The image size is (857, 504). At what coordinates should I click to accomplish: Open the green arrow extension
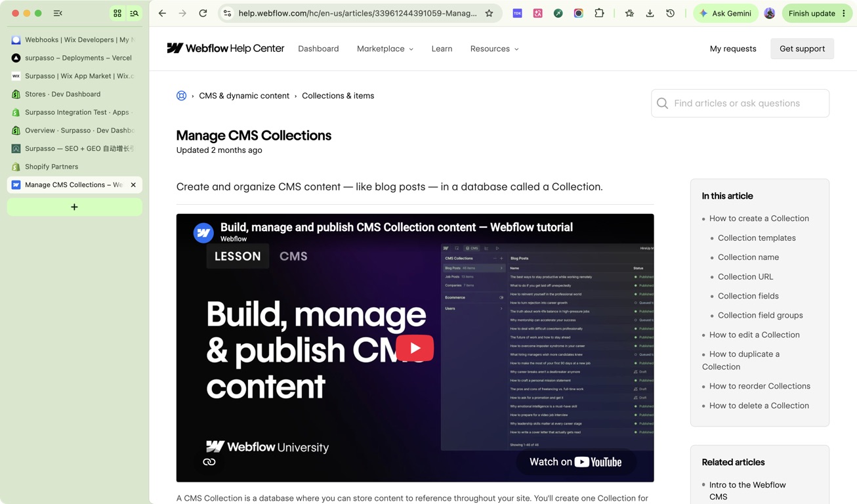coord(558,13)
